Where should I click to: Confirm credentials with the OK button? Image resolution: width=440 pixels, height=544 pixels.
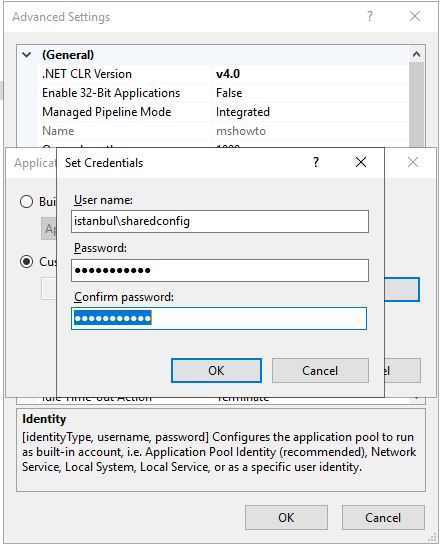[x=216, y=371]
